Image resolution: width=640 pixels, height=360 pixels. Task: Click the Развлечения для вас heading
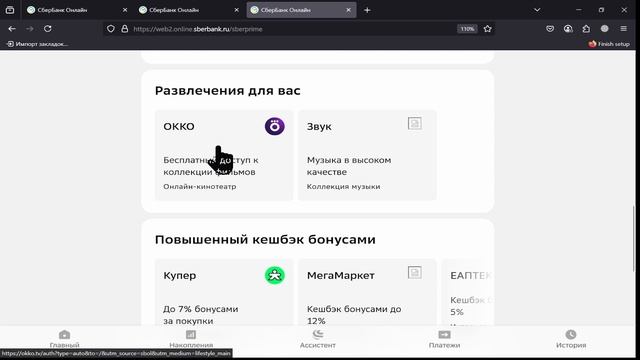click(227, 91)
